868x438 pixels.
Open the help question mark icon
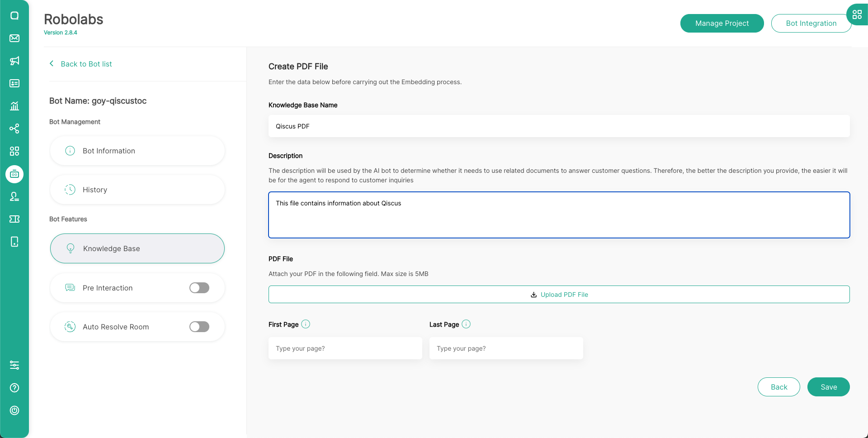coord(14,388)
